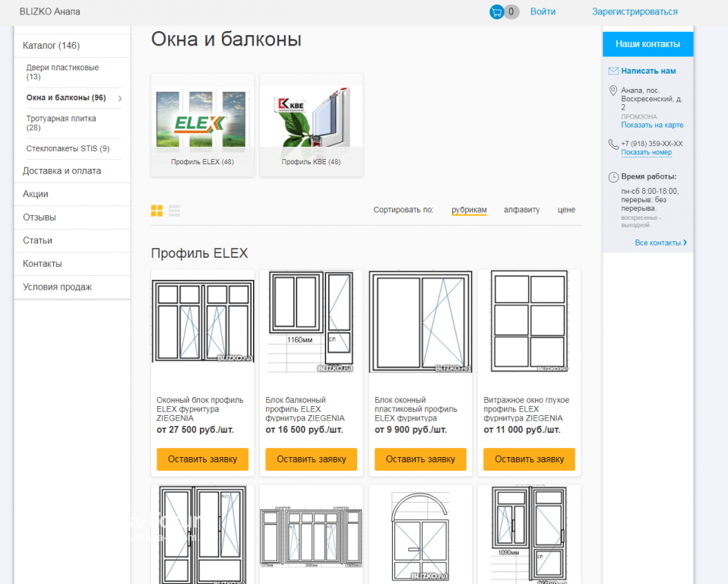Image resolution: width=728 pixels, height=584 pixels.
Task: Open Отзывы page
Action: 72,217
